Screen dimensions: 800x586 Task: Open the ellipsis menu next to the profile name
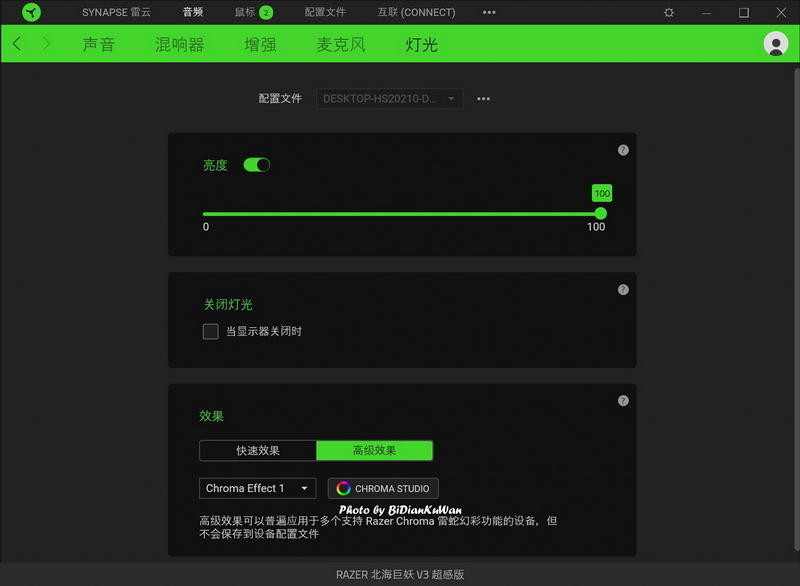(x=482, y=98)
